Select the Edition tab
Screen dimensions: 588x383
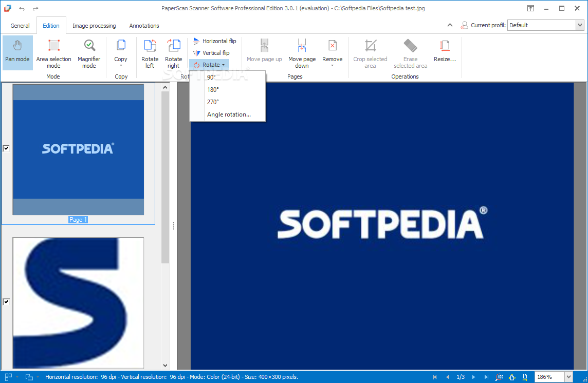[x=51, y=26]
